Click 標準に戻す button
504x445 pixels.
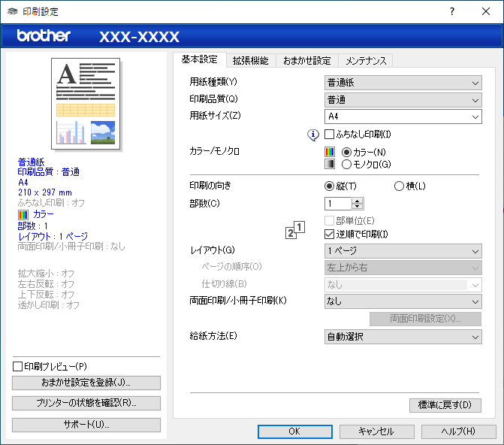[445, 405]
